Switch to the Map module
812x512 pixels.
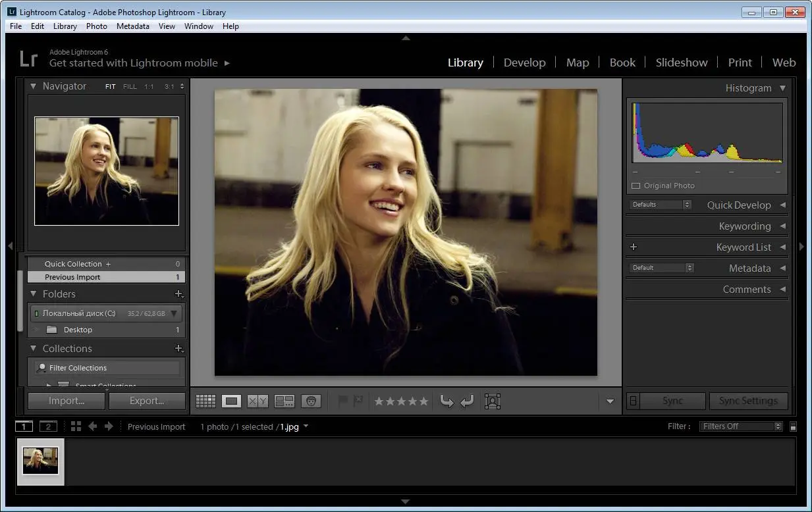(x=578, y=63)
